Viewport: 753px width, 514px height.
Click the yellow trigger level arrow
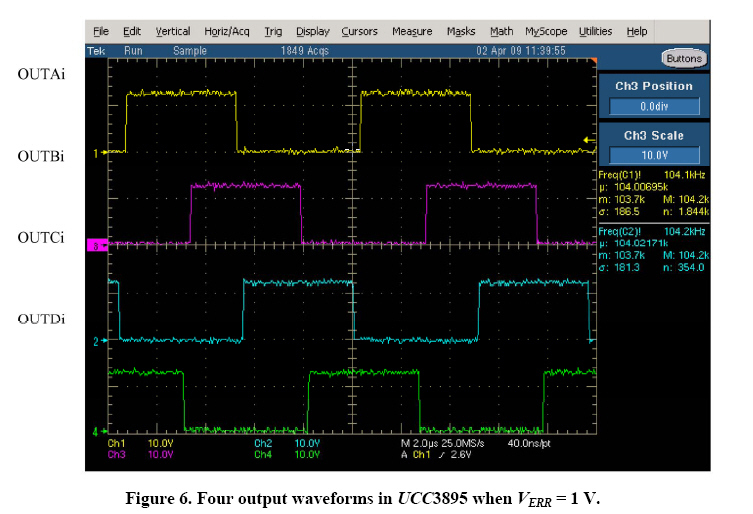tap(589, 140)
